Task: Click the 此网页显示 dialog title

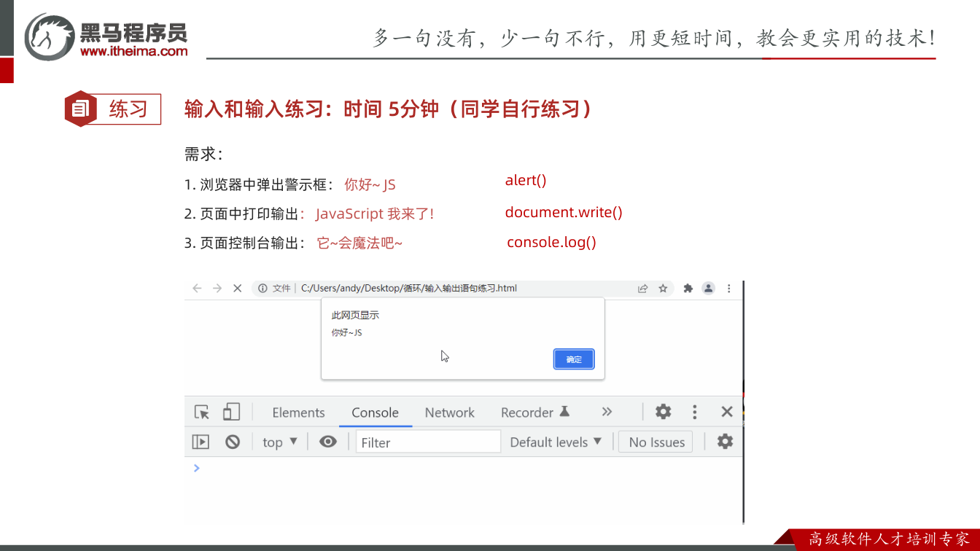Action: (355, 316)
